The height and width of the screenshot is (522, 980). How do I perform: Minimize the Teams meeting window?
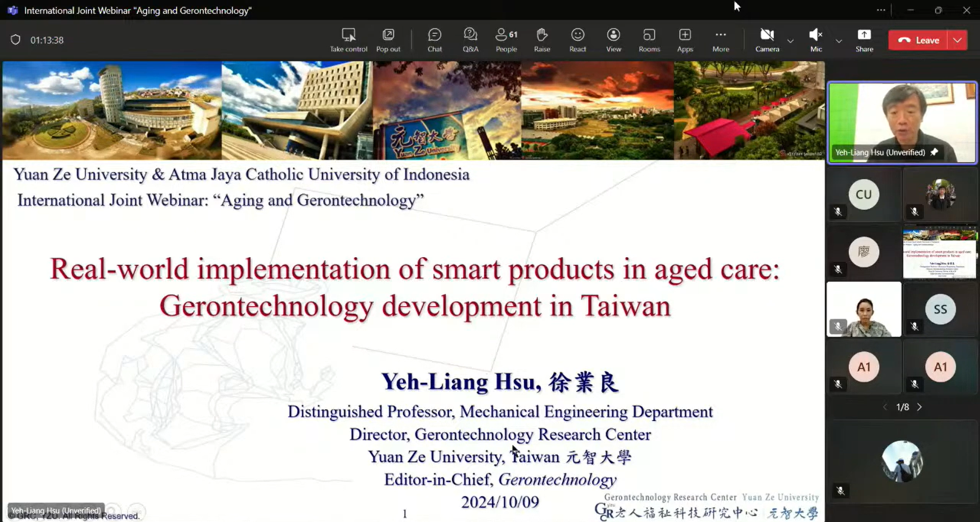(x=911, y=10)
